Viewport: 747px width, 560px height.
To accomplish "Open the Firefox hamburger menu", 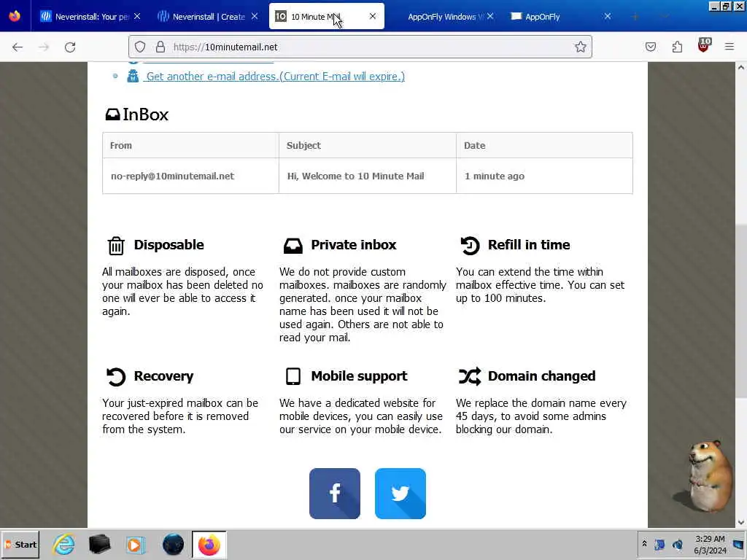I will coord(729,47).
